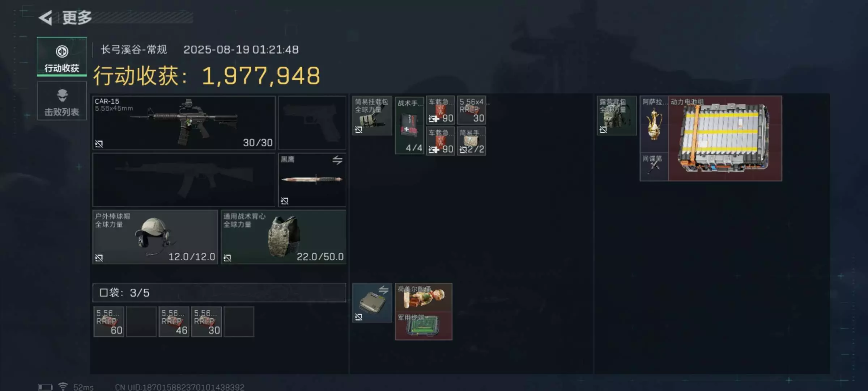Select the 战术手 item showing 4/4
Image resolution: width=868 pixels, height=391 pixels.
click(409, 126)
